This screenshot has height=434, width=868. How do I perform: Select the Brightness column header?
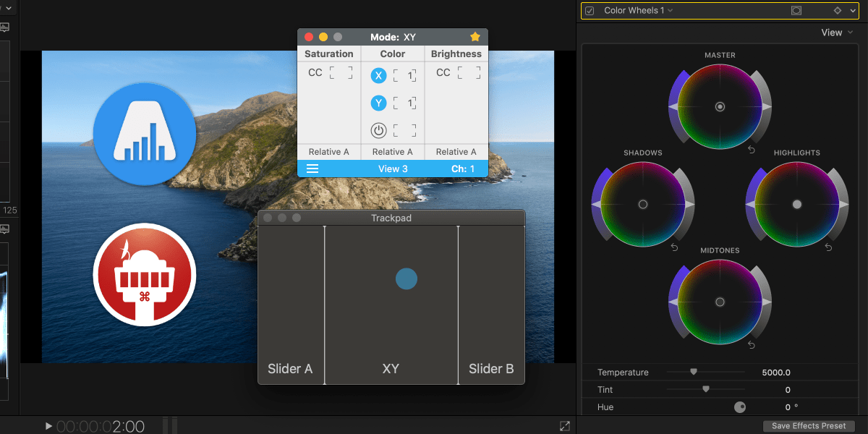(x=456, y=54)
